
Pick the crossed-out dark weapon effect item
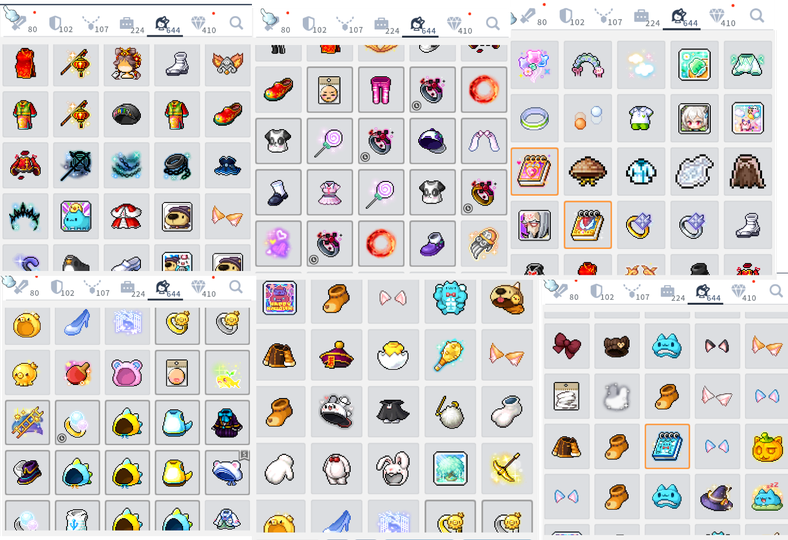(x=76, y=165)
